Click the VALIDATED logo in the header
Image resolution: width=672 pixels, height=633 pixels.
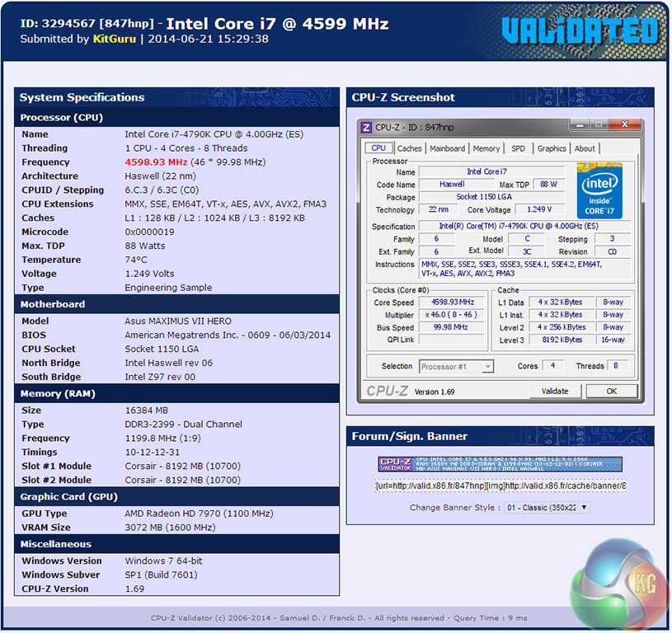(x=580, y=31)
